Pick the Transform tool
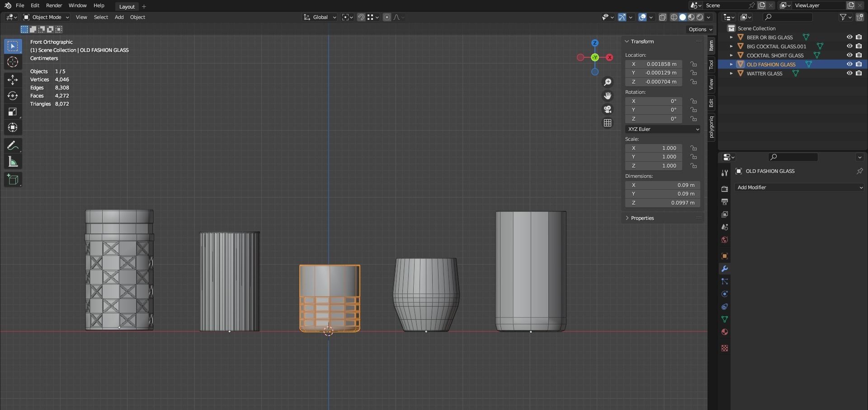The width and height of the screenshot is (868, 410). [13, 127]
